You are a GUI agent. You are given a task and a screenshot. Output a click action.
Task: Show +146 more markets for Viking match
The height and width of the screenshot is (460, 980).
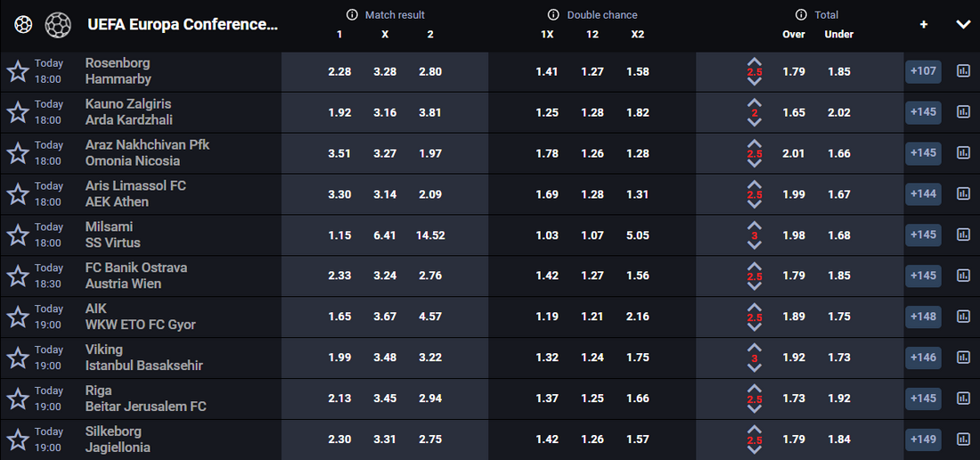(x=923, y=357)
